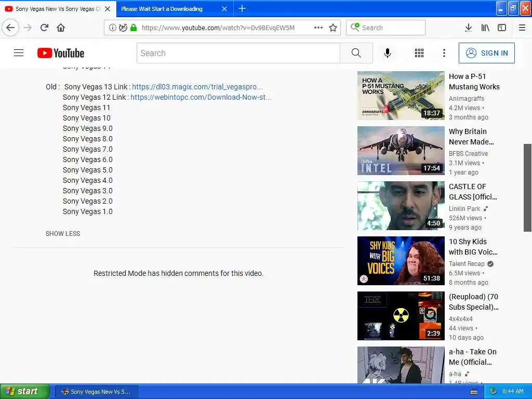Select Sony Vegas New Vs S... taskbar item
Viewport: 532px width, 399px height.
click(x=96, y=392)
